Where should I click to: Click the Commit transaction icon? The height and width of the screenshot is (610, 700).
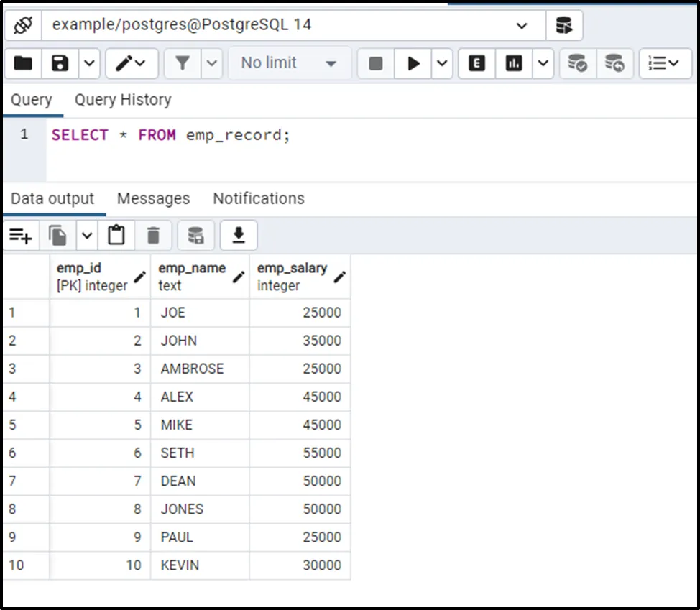coord(577,63)
